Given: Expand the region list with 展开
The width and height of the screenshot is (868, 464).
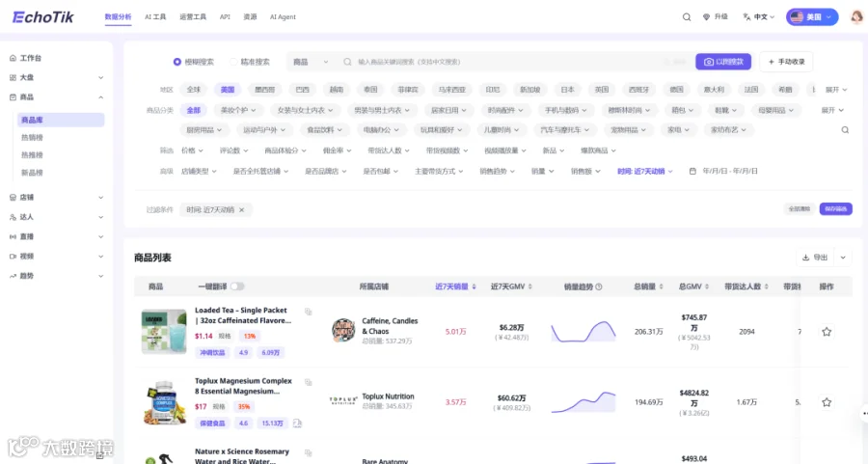Looking at the screenshot, I should (x=836, y=90).
